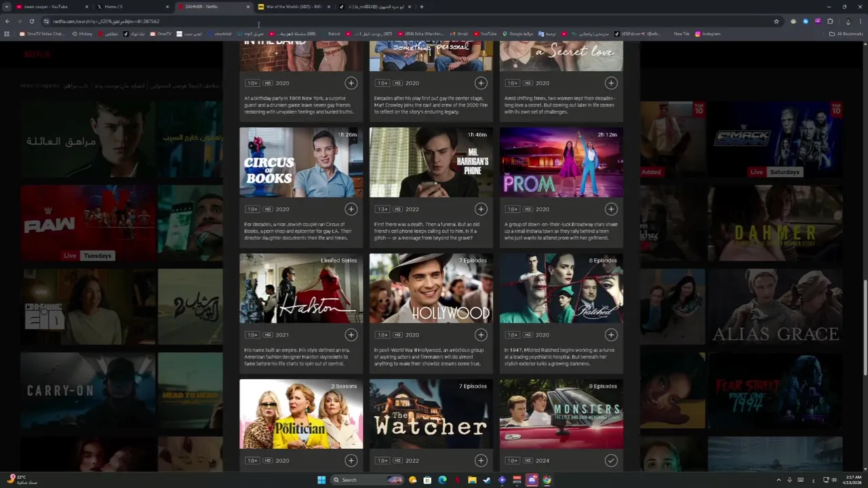Open Monsters series thumbnail
Viewport: 868px width, 488px height.
[561, 415]
